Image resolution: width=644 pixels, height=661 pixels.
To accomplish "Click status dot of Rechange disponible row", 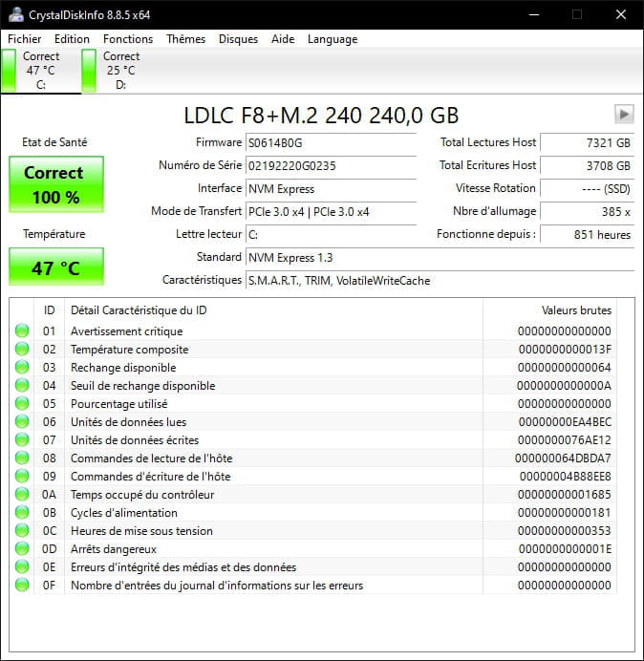I will tap(22, 367).
